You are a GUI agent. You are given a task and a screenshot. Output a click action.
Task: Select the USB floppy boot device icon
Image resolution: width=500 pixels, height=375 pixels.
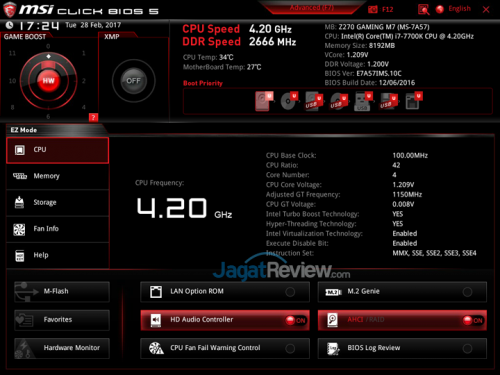pos(388,102)
